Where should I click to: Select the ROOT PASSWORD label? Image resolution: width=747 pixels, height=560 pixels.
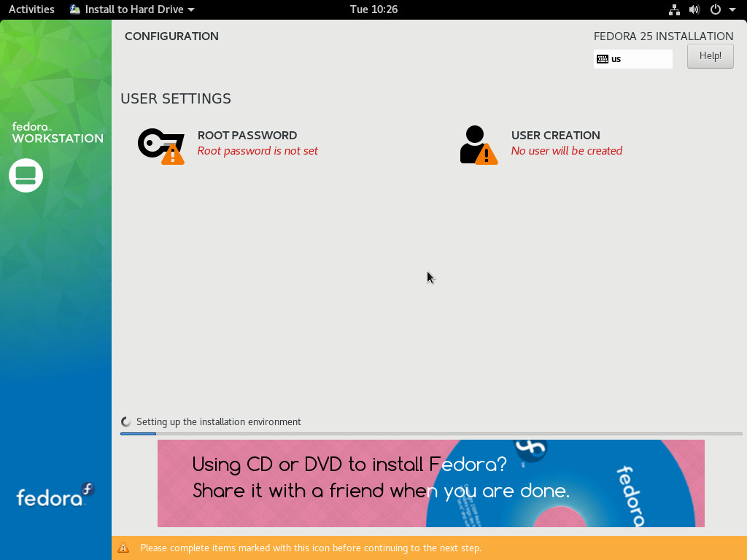click(x=247, y=135)
